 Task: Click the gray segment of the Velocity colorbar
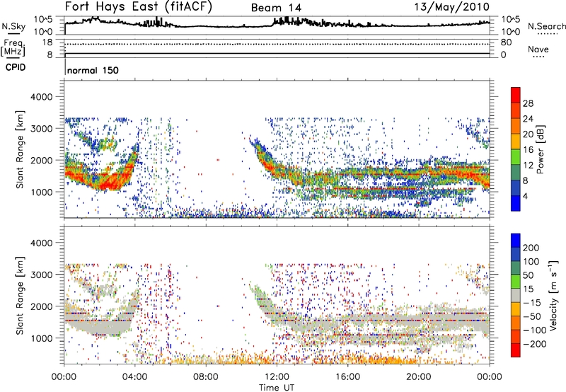516,296
